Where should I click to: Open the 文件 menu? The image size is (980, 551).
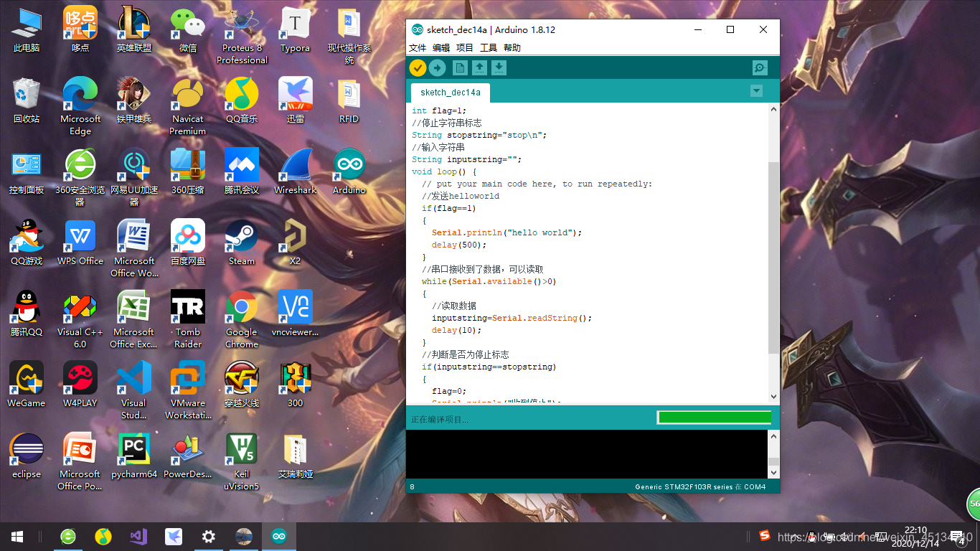click(418, 48)
